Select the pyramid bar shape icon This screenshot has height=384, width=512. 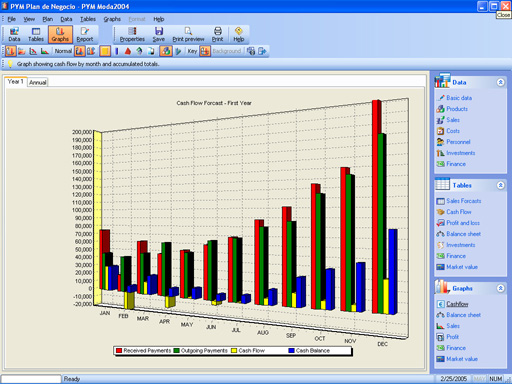click(128, 51)
